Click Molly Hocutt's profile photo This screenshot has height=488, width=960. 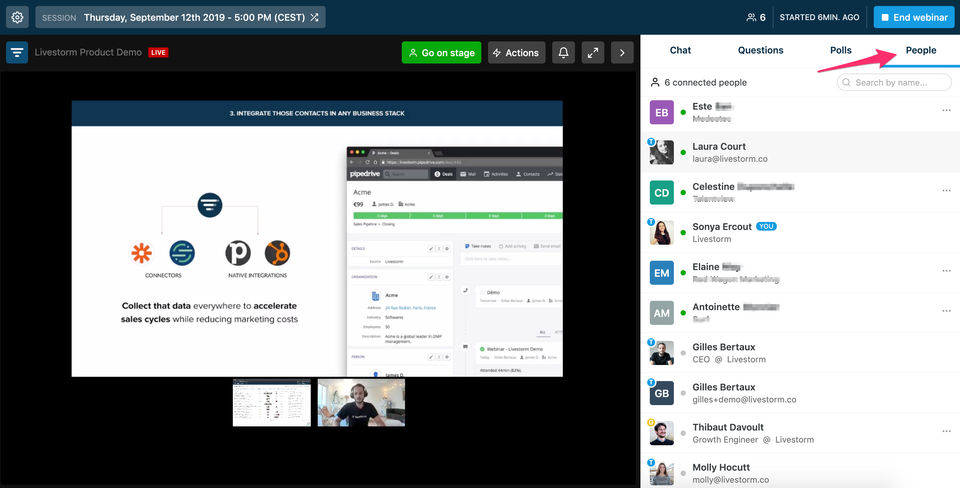[662, 473]
